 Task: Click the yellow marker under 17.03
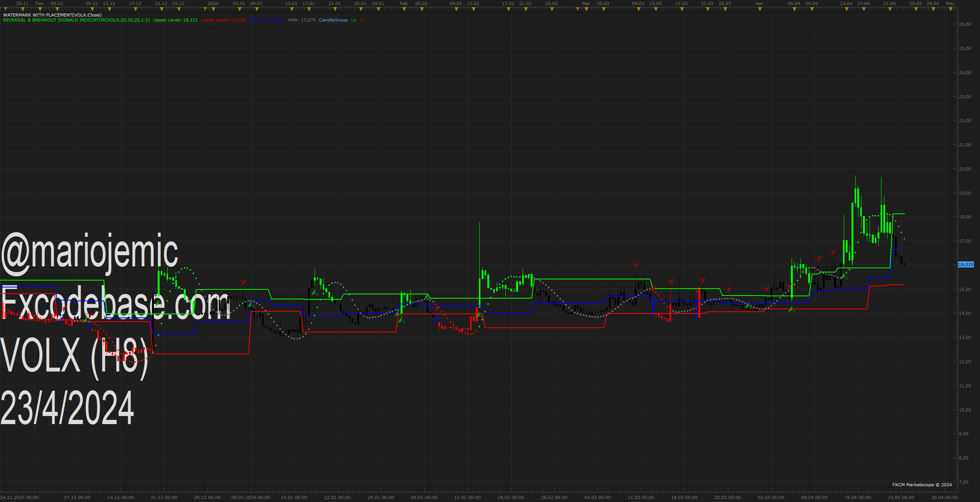682,9
